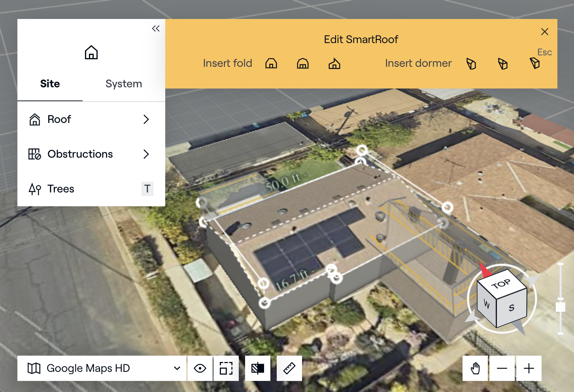Screen dimensions: 574x392
Task: Zoom in with the plus button
Action: (529, 368)
